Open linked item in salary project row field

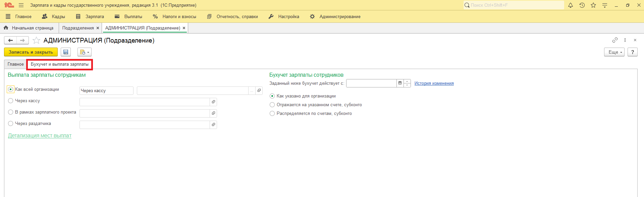[213, 113]
